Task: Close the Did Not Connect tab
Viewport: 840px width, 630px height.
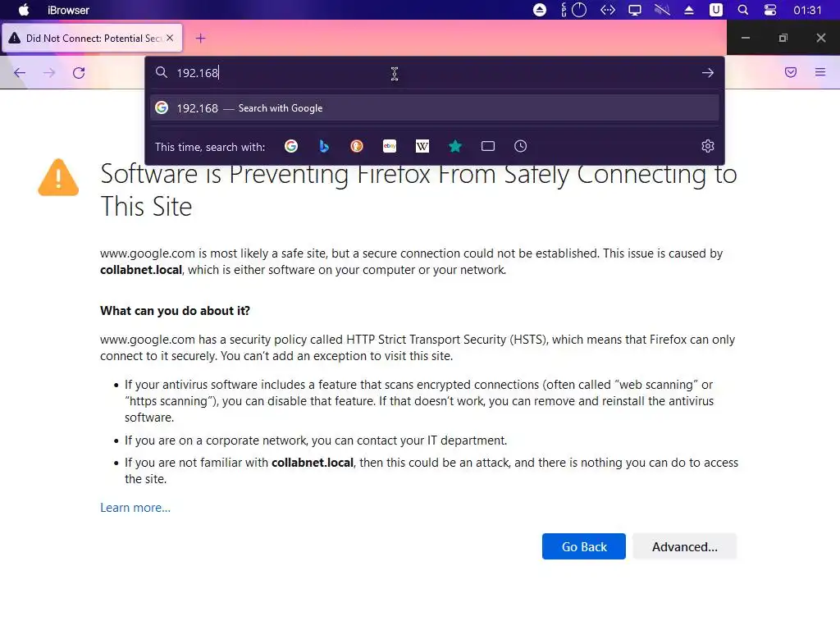Action: pyautogui.click(x=170, y=38)
